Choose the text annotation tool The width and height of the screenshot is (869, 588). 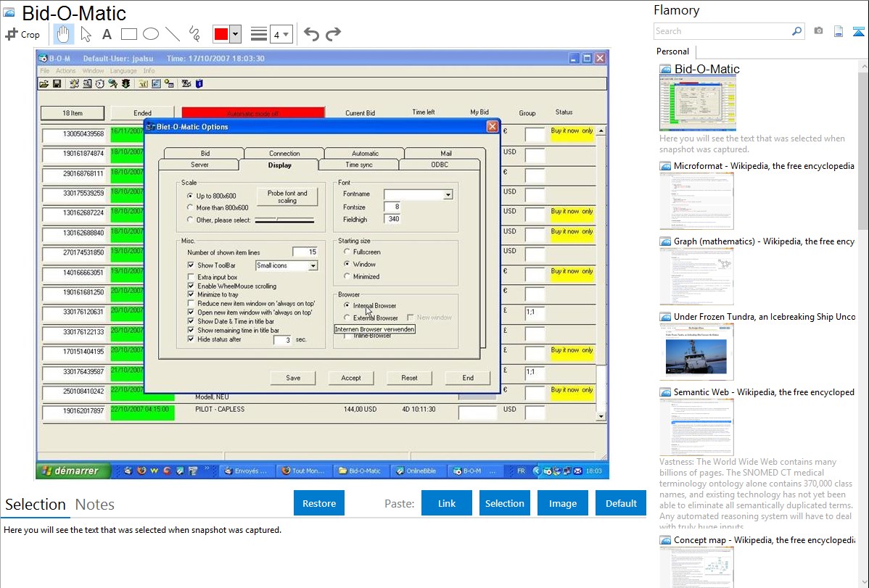(107, 34)
